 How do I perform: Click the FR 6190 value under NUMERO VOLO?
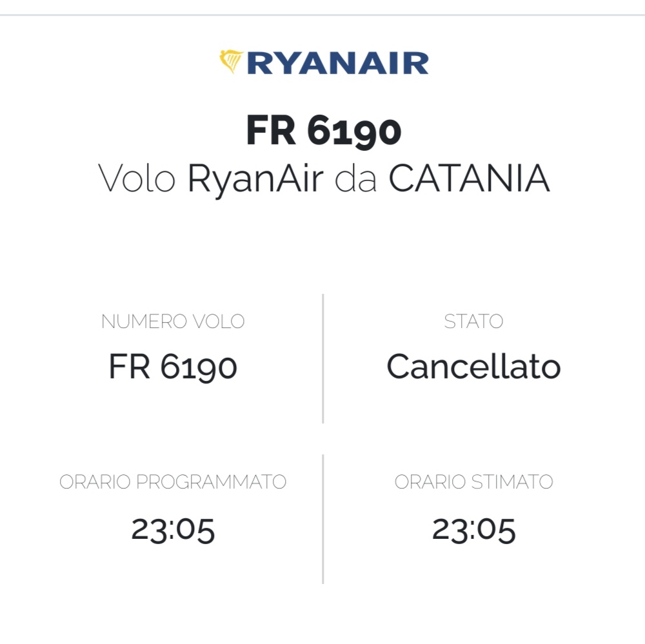pyautogui.click(x=173, y=366)
